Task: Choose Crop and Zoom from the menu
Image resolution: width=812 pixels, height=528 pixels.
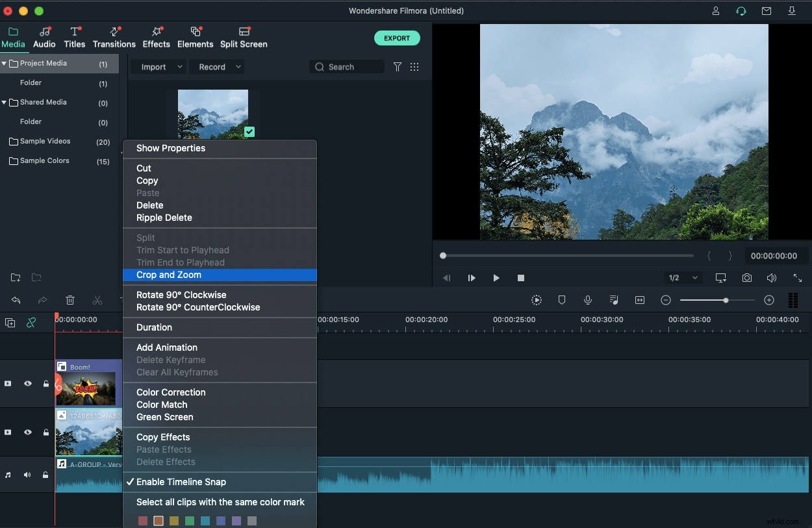Action: coord(169,275)
